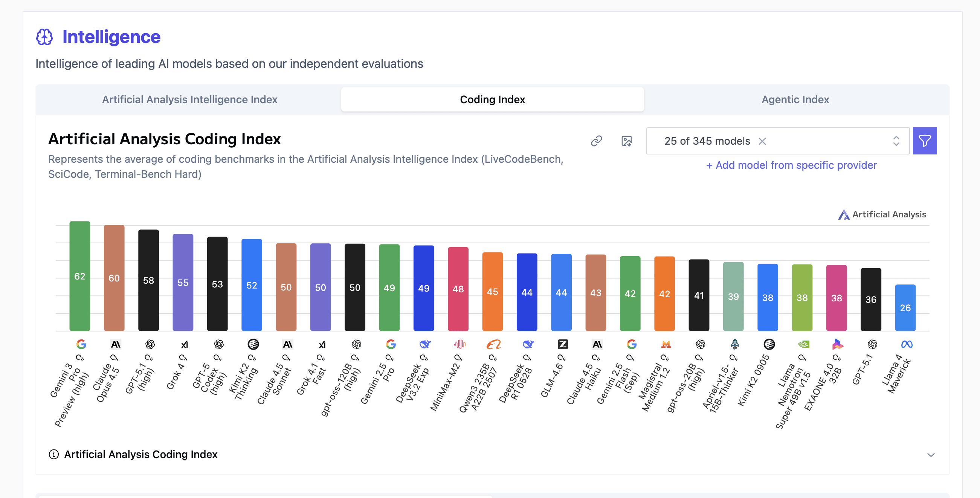This screenshot has height=498, width=980.
Task: Open the models selector dropdown arrows
Action: [x=896, y=141]
